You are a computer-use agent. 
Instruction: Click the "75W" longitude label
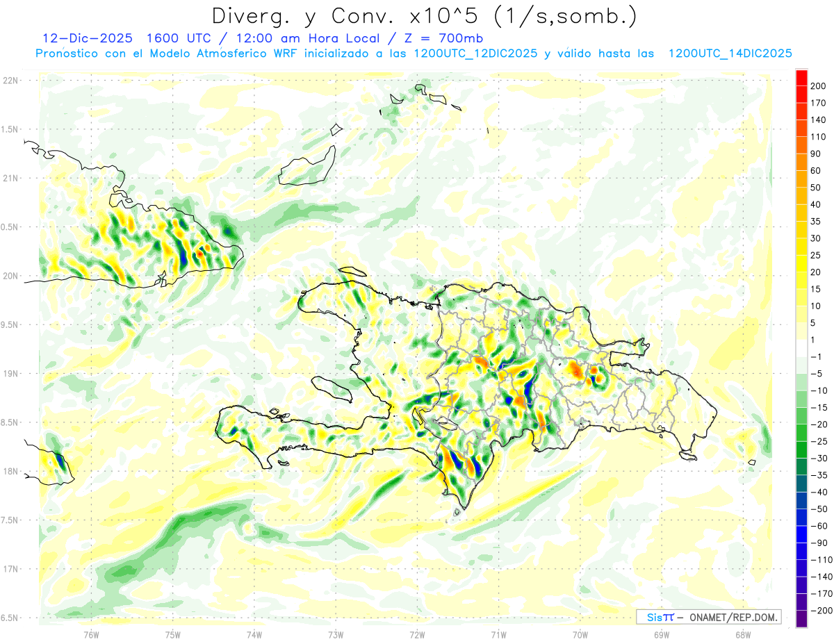click(173, 635)
